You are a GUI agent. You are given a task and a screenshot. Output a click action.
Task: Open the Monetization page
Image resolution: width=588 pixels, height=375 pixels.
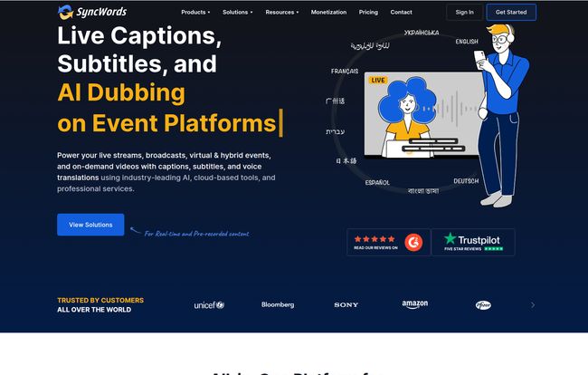pyautogui.click(x=328, y=12)
